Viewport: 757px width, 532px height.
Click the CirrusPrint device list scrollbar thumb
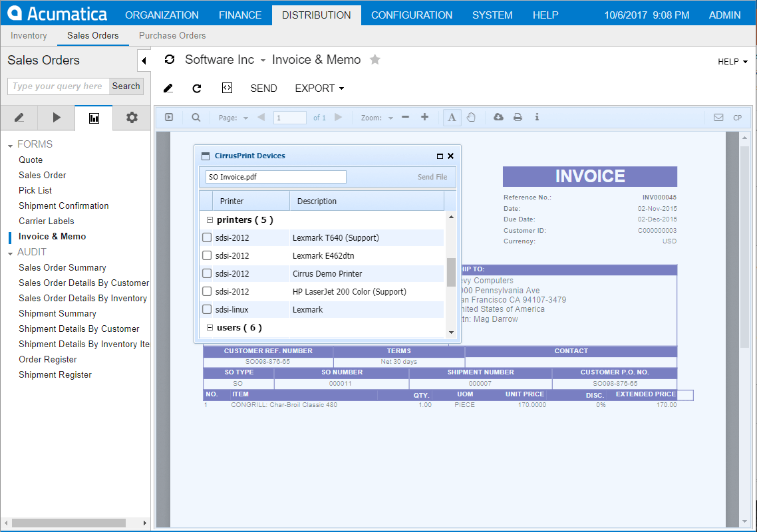point(451,272)
